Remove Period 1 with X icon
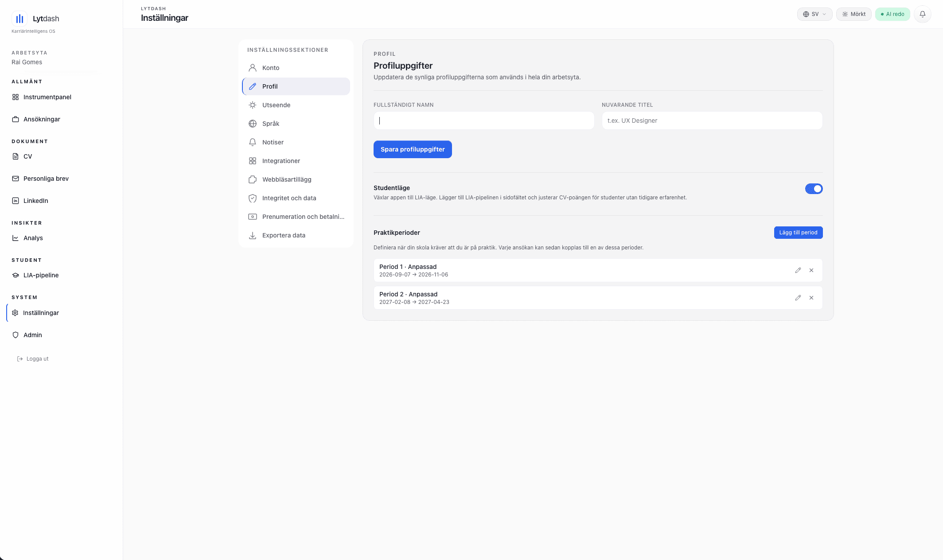Image resolution: width=943 pixels, height=560 pixels. click(x=811, y=270)
